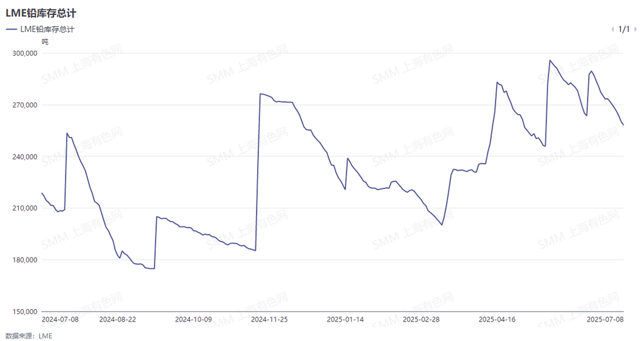The width and height of the screenshot is (644, 341).
Task: Click the 2024-10-09 x-axis date label
Action: [x=194, y=319]
